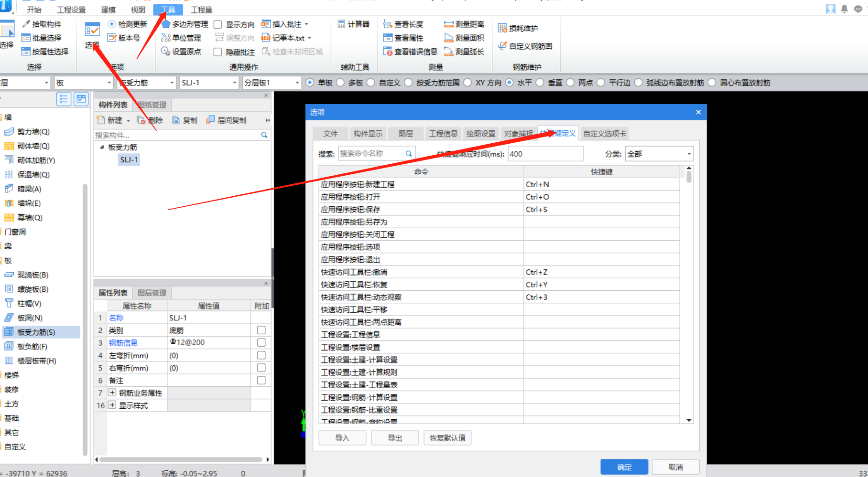This screenshot has width=868, height=477.
Task: Click search magnifier in 构件列表 panel
Action: click(x=264, y=135)
